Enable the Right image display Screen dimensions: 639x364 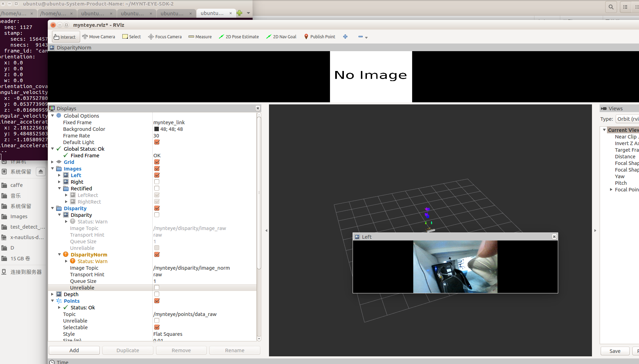click(157, 182)
